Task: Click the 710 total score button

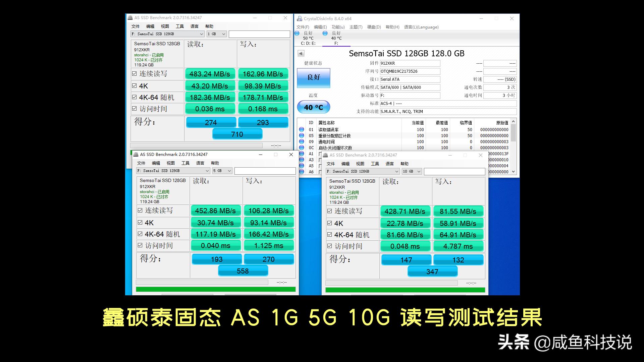Action: [237, 134]
